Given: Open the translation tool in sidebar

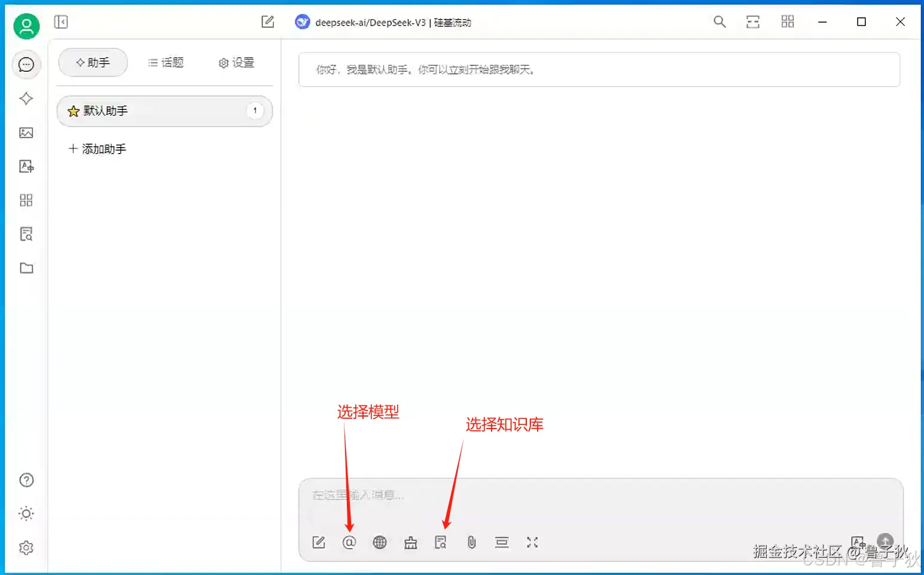Looking at the screenshot, I should click(26, 167).
